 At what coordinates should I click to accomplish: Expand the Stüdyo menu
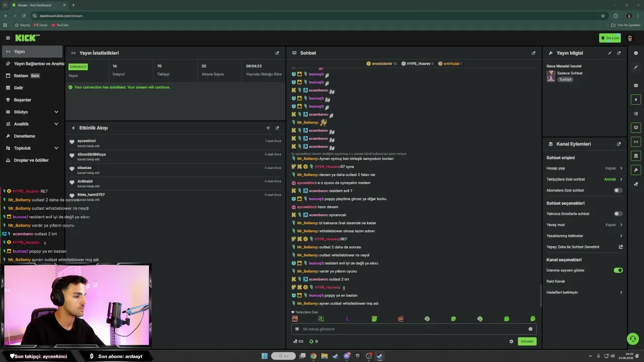(32, 112)
